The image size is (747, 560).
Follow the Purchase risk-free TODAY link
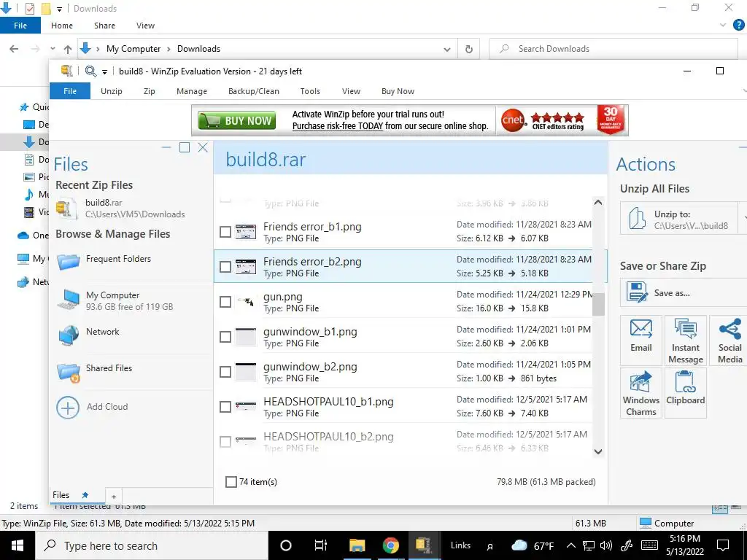click(x=338, y=126)
